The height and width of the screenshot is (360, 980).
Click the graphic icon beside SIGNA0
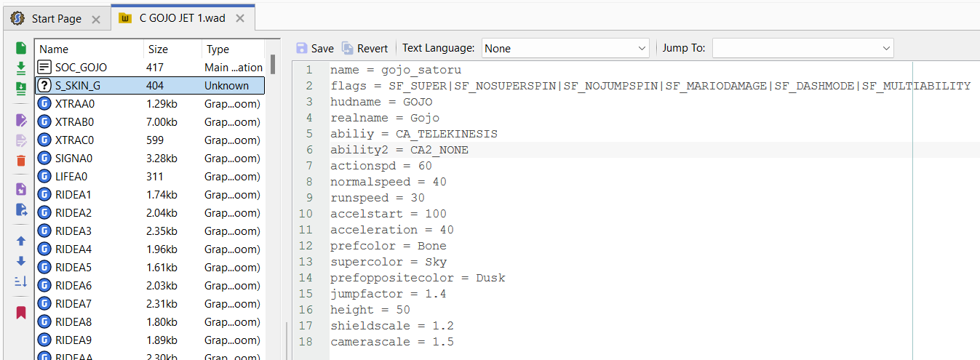point(44,158)
